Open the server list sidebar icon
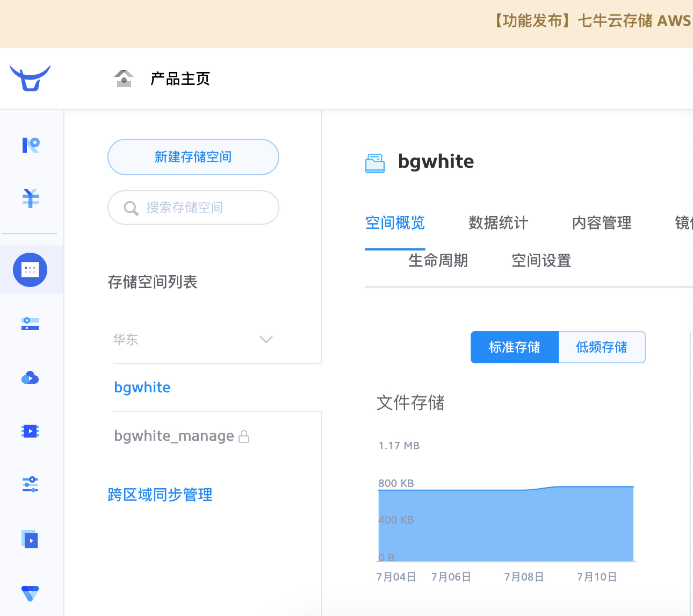 [30, 324]
